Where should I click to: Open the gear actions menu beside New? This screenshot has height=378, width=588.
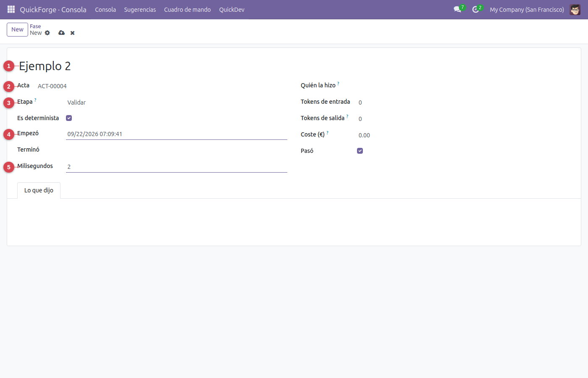(x=47, y=33)
